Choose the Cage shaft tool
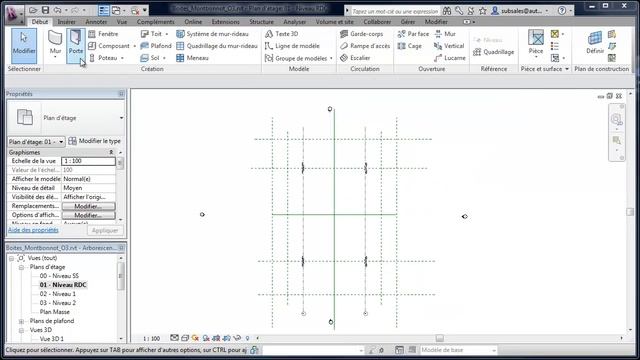The height and width of the screenshot is (360, 640). pyautogui.click(x=409, y=46)
